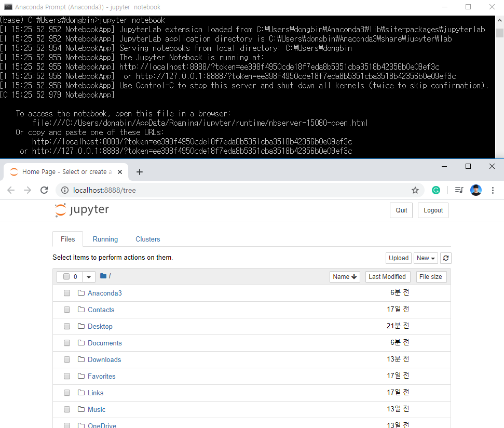The height and width of the screenshot is (428, 504).
Task: Check the Contacts row checkbox
Action: click(67, 310)
